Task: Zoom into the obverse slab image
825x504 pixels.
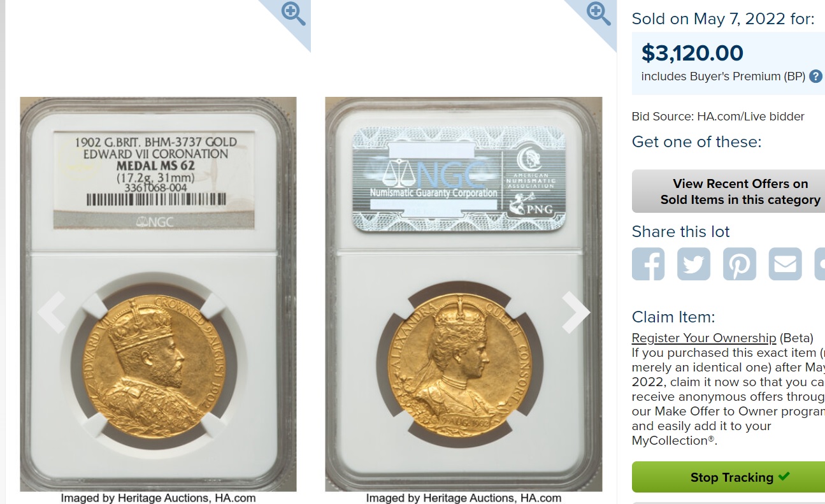Action: (294, 13)
